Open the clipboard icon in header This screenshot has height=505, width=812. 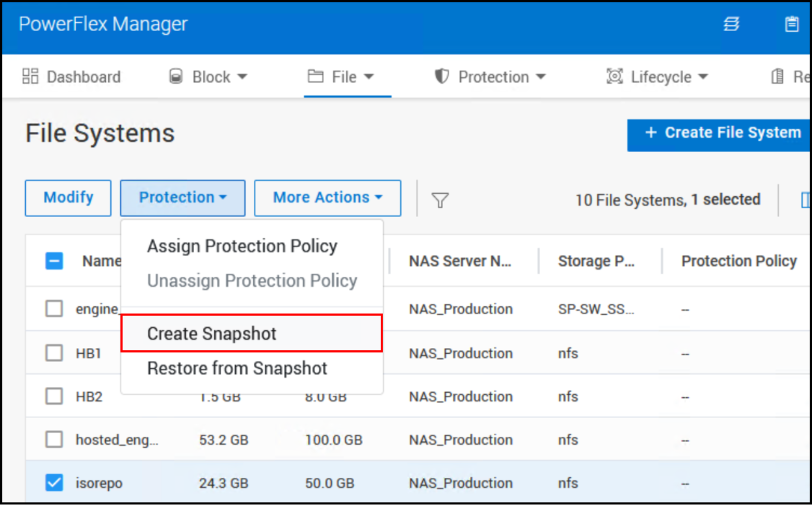(792, 24)
